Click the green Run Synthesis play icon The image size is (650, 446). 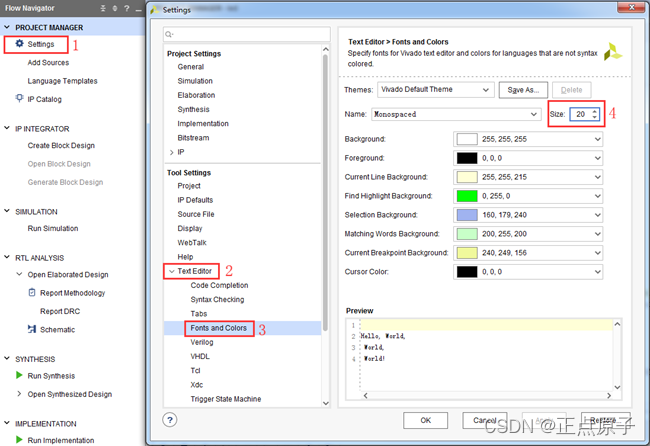pos(19,375)
